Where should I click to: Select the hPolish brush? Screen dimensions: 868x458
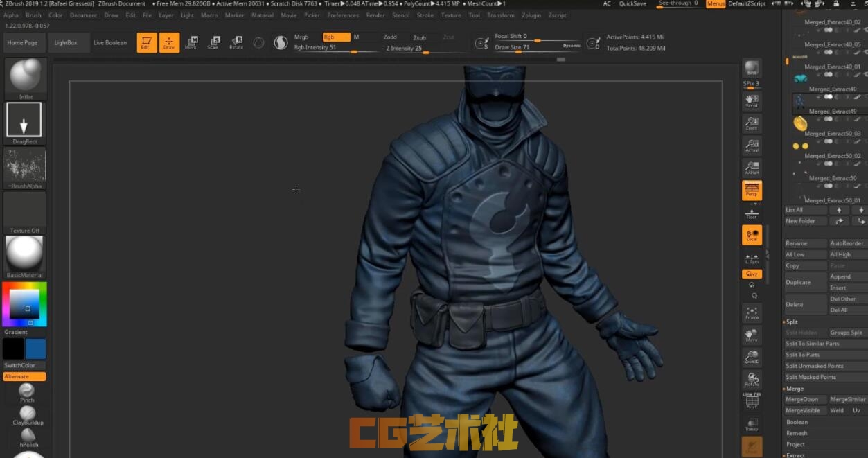coord(28,437)
